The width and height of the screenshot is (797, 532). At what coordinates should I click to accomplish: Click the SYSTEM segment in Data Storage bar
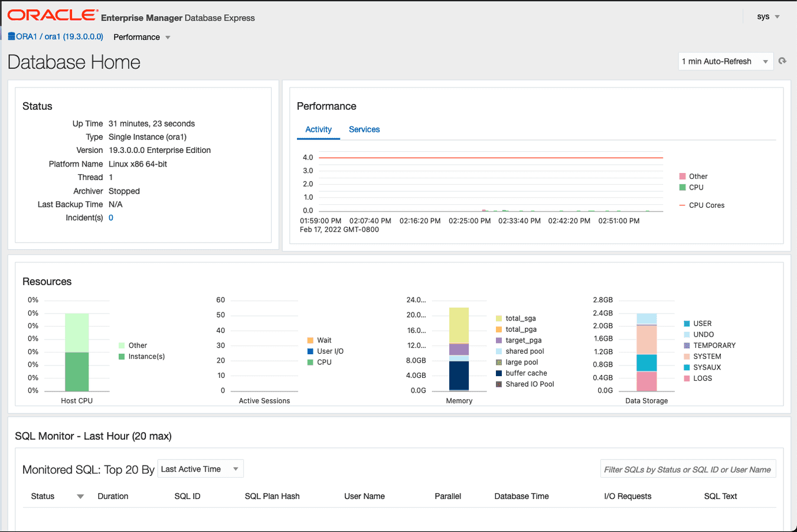tap(646, 340)
